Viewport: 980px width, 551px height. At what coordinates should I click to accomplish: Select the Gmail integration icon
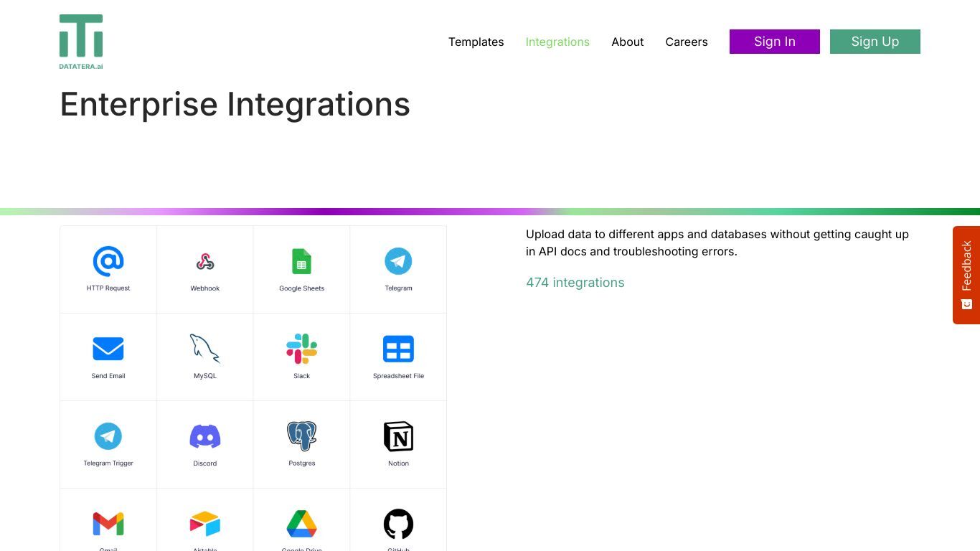coord(108,524)
